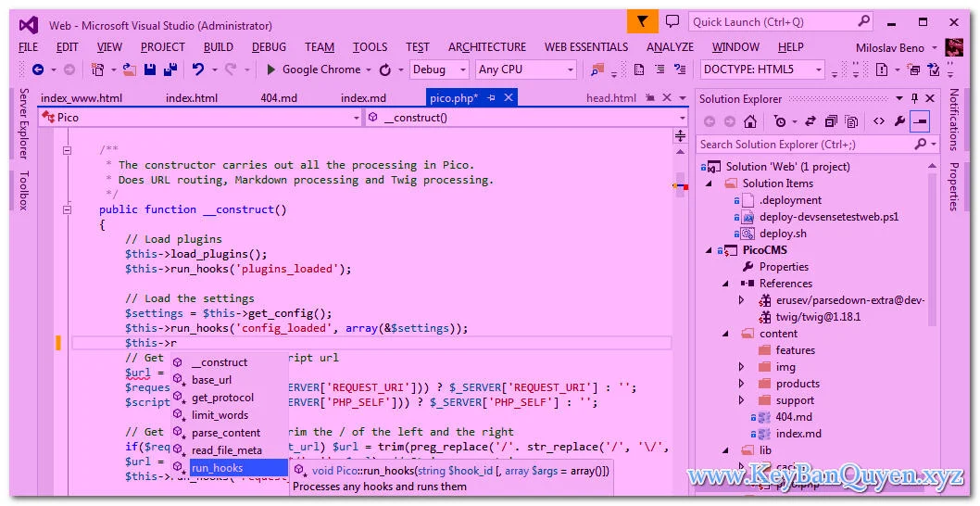Open the feedback speech bubble icon
The image size is (980, 506).
click(672, 21)
